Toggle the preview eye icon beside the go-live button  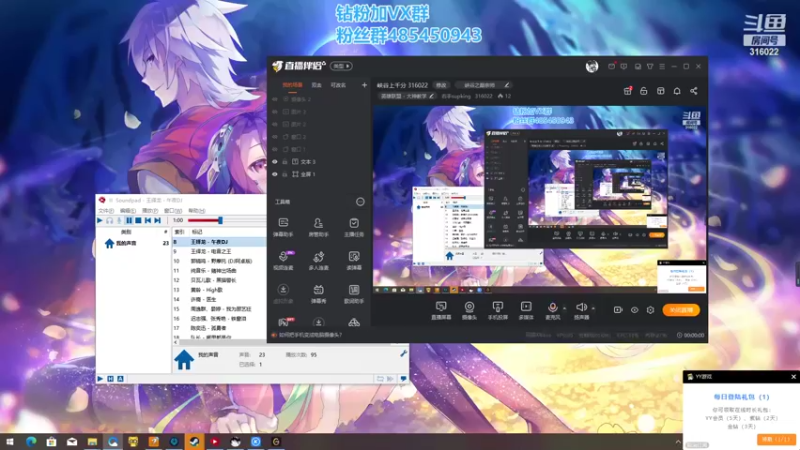click(634, 310)
